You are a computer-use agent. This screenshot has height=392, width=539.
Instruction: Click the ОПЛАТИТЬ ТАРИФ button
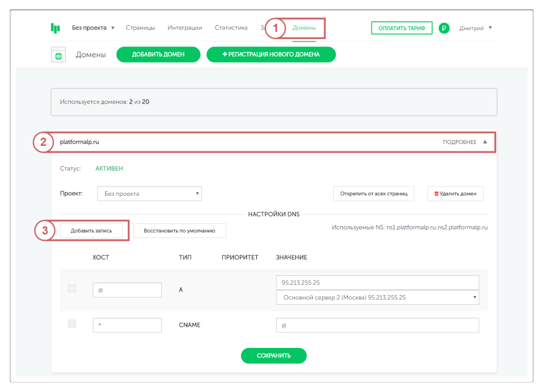coord(401,28)
